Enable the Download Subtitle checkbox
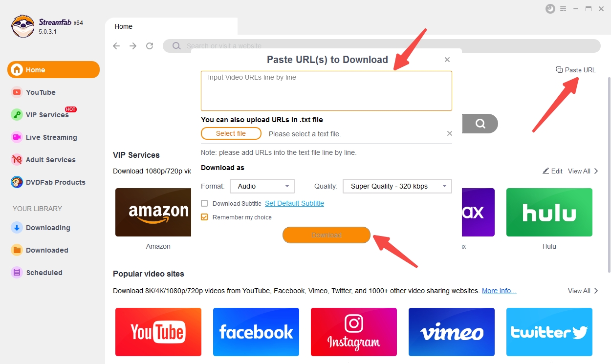This screenshot has width=611, height=364. pos(204,203)
